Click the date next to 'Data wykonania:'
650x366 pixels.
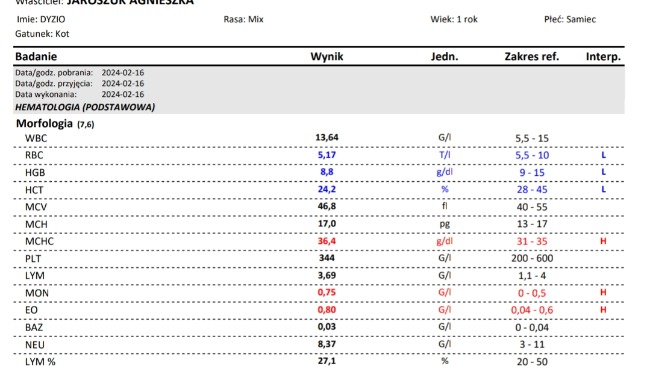click(x=123, y=94)
